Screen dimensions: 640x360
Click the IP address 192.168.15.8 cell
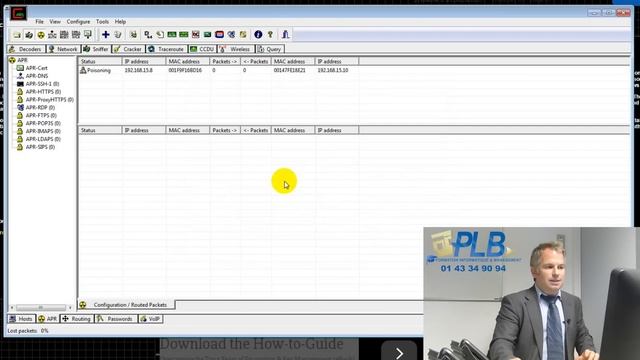coord(139,70)
